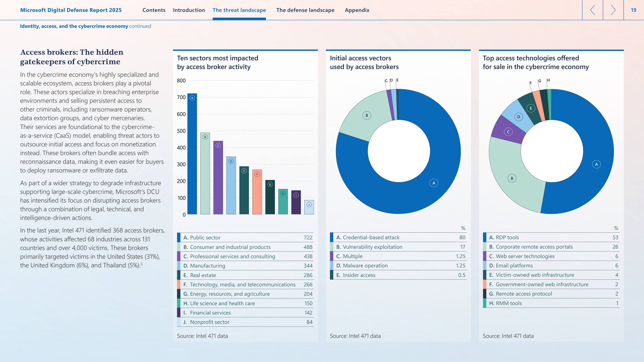The height and width of the screenshot is (362, 644).
Task: Click 'D. Malware operation' legend row
Action: click(398, 266)
